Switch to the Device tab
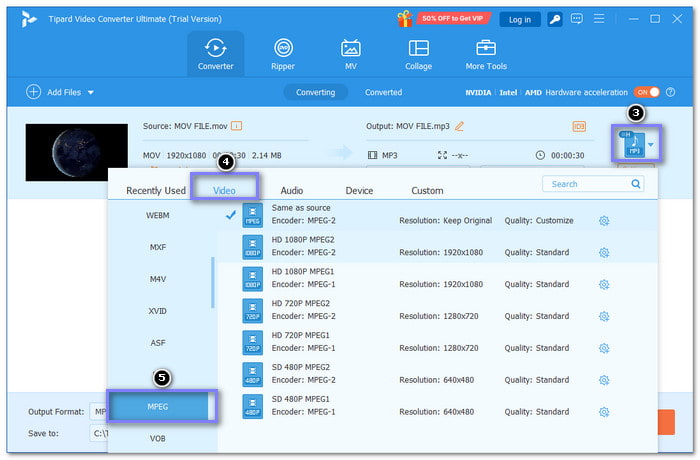Image resolution: width=700 pixels, height=460 pixels. (x=359, y=191)
